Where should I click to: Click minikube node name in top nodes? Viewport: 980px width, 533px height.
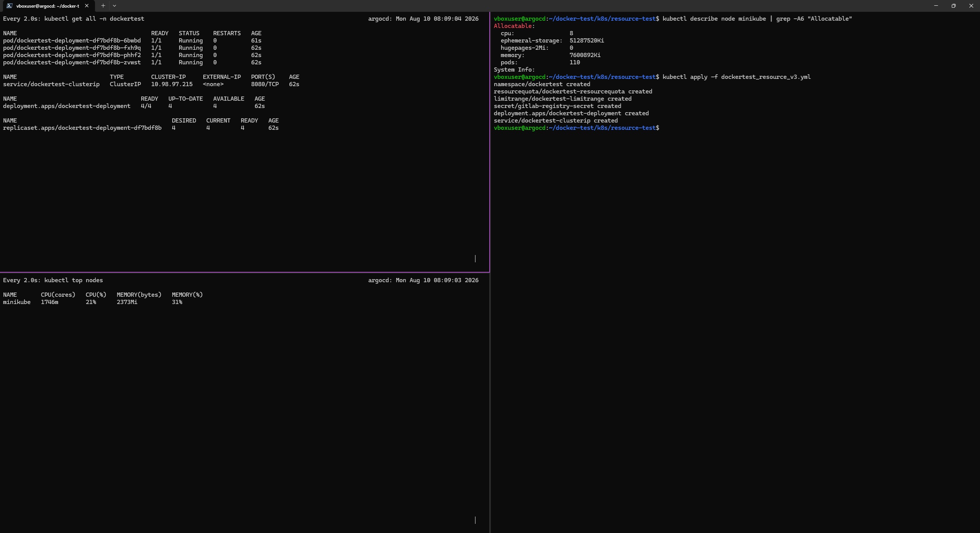point(17,302)
